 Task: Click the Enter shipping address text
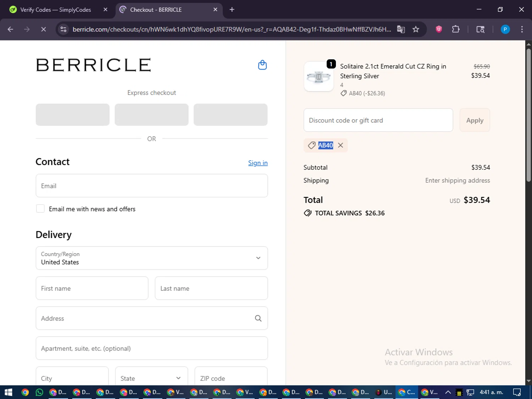[458, 181]
